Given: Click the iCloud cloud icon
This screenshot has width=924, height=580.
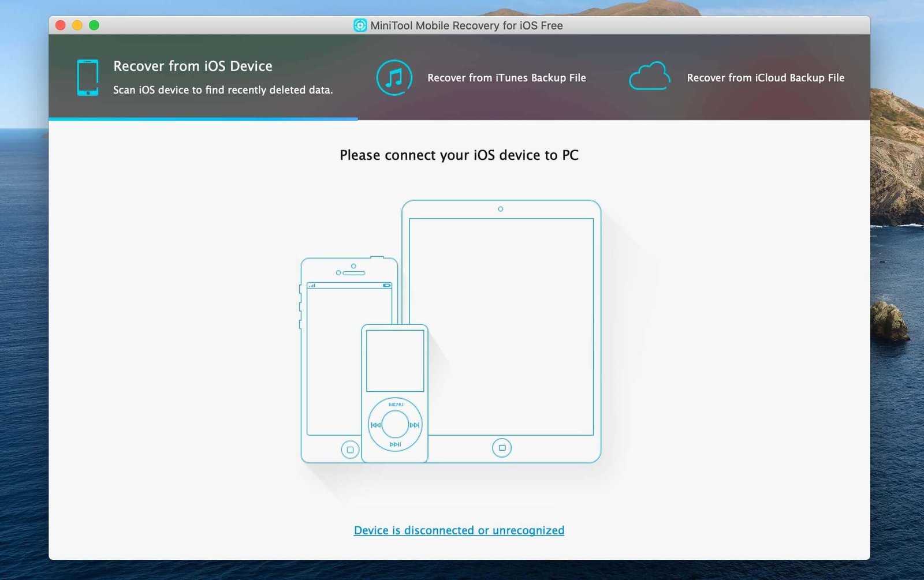Looking at the screenshot, I should point(650,76).
